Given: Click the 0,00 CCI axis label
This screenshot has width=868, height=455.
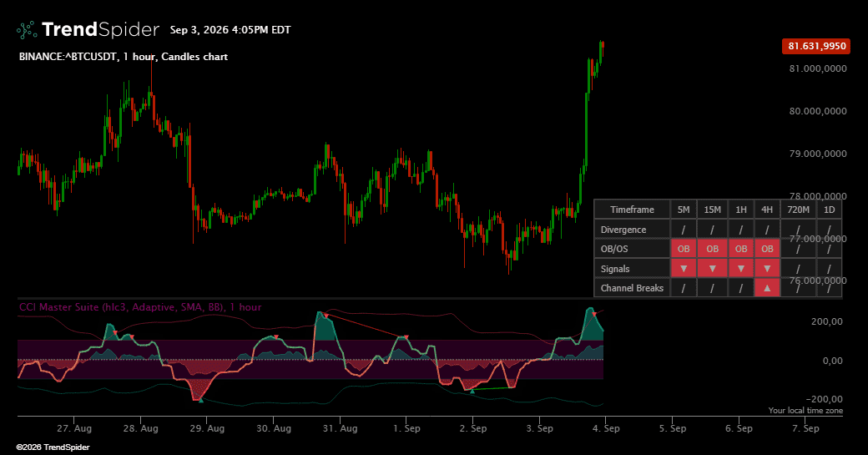Looking at the screenshot, I should tap(833, 361).
